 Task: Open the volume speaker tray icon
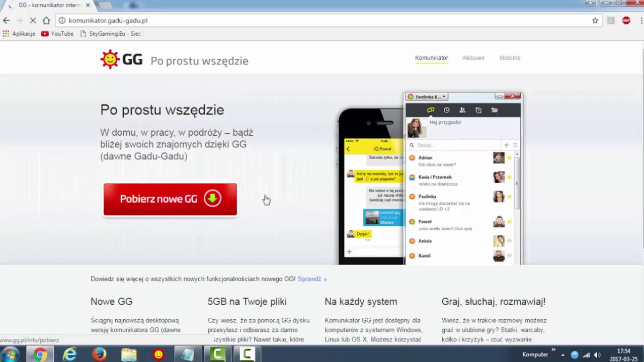[597, 355]
